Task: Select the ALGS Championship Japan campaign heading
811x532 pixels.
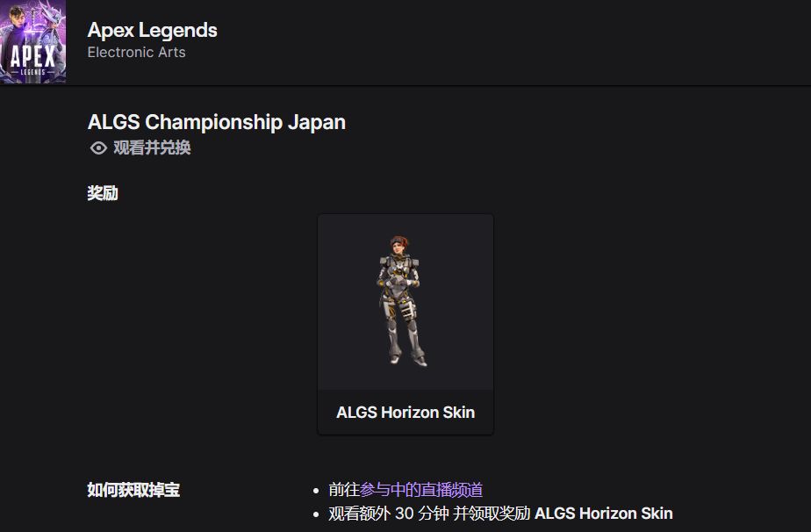Action: coord(217,122)
